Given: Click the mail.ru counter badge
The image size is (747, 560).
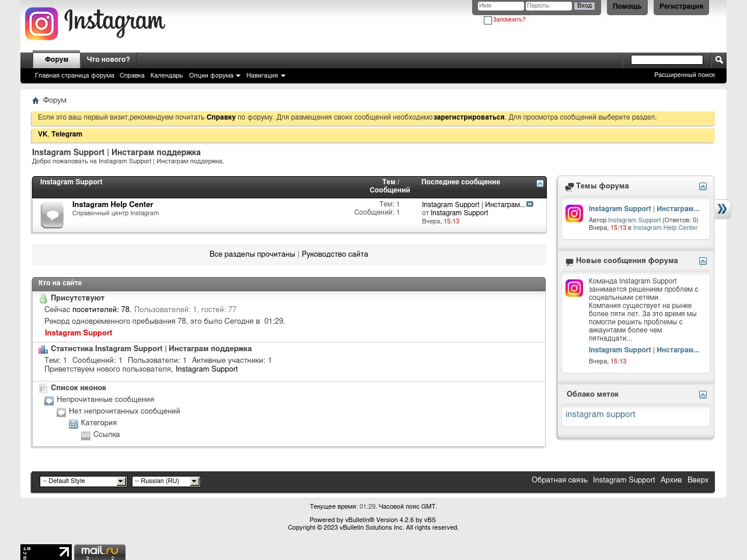Looking at the screenshot, I should (100, 552).
